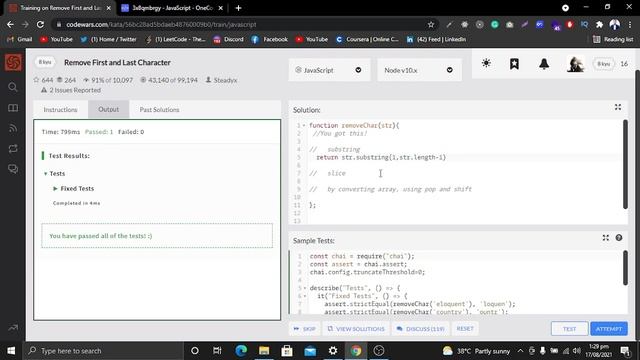Collapse the Tests tree node

(x=45, y=174)
